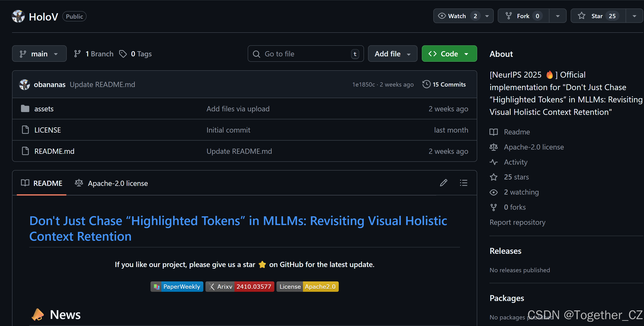Open the Apache-2.0 license tab
644x326 pixels.
[112, 183]
